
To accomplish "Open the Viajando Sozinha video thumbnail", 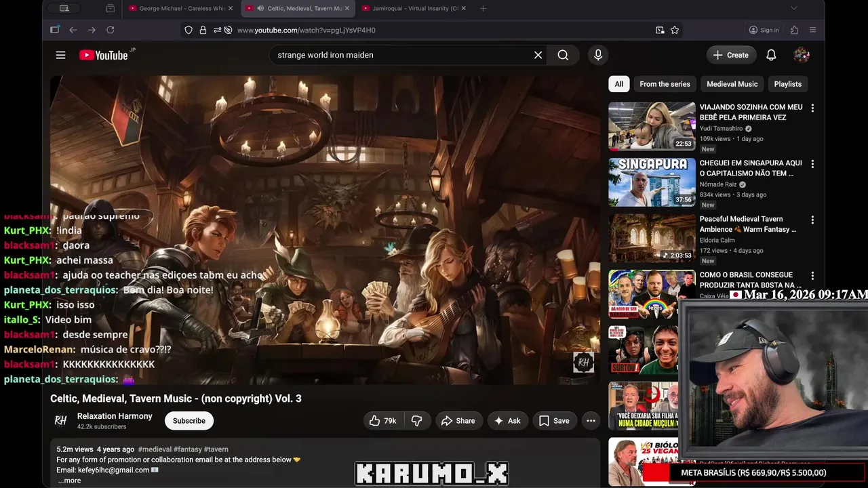I will (x=652, y=126).
